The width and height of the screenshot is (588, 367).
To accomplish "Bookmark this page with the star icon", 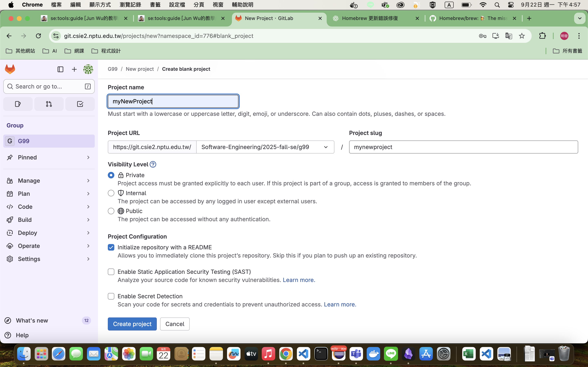I will click(522, 36).
